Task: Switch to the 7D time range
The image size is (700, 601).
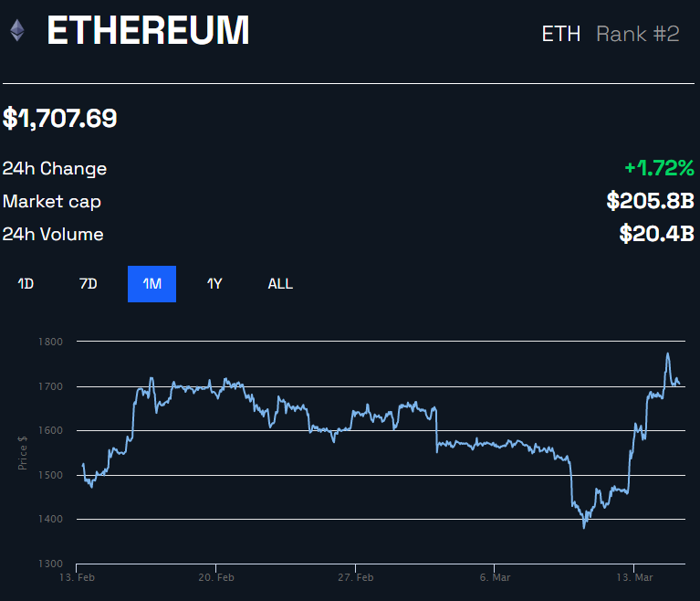Action: coord(88,284)
